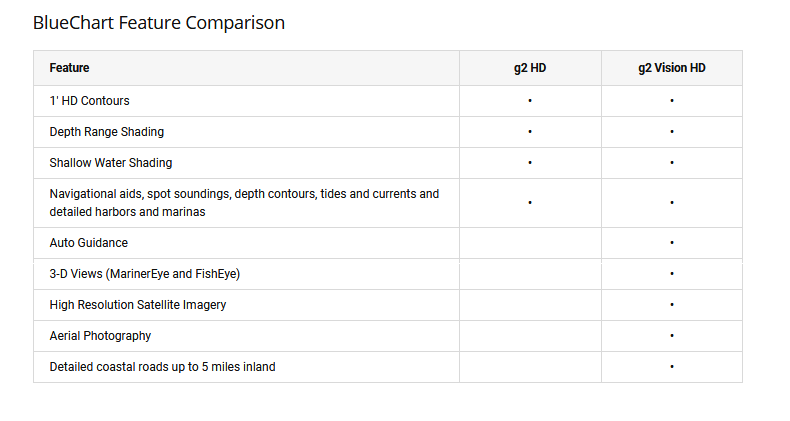Click empty g2 HD cell for Auto Guidance
This screenshot has height=421, width=790.
[530, 243]
